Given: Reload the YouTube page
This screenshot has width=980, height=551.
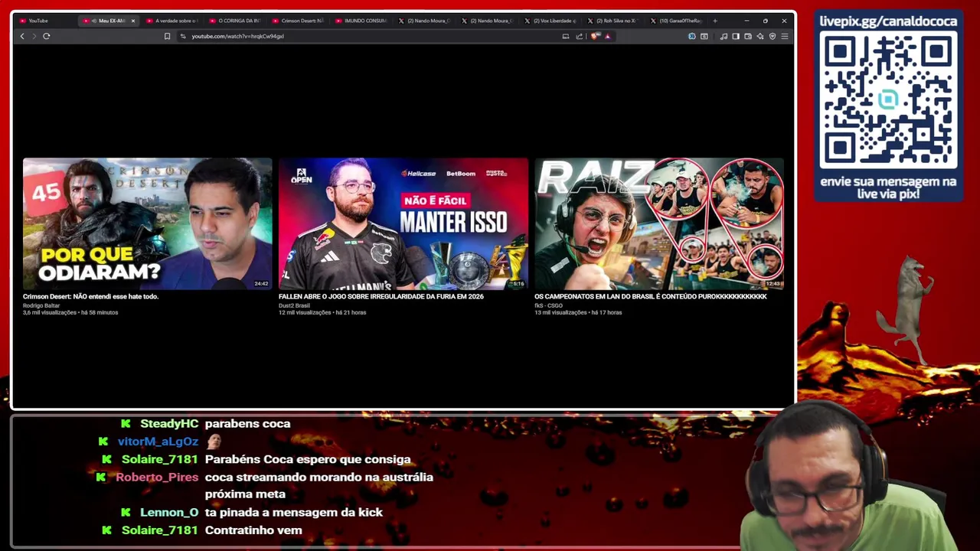Looking at the screenshot, I should tap(47, 36).
